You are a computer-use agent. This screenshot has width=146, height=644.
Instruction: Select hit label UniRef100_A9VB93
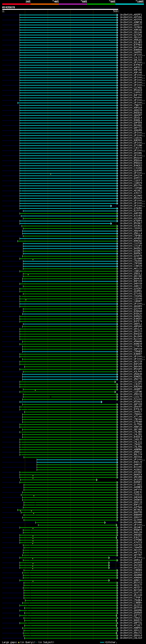[x=131, y=239]
